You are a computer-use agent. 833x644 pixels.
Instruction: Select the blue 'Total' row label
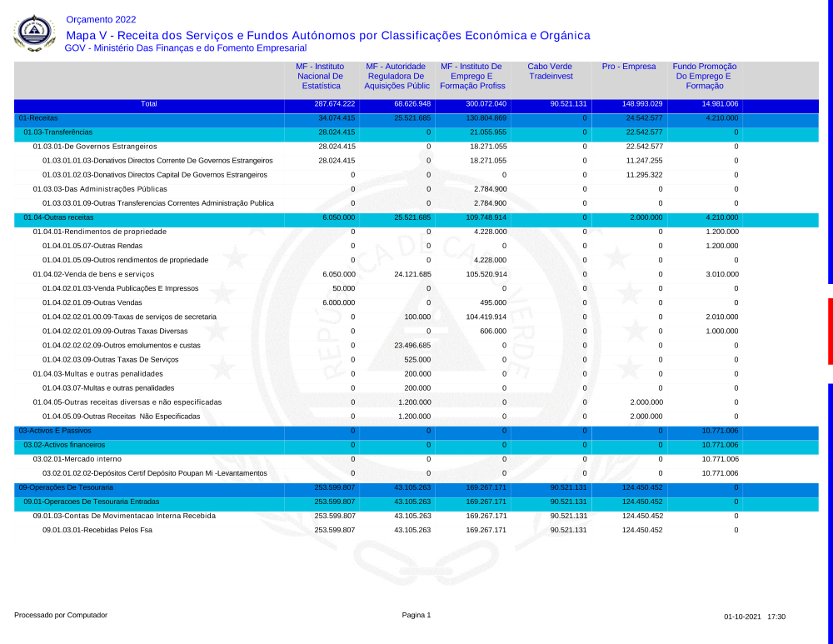click(149, 104)
